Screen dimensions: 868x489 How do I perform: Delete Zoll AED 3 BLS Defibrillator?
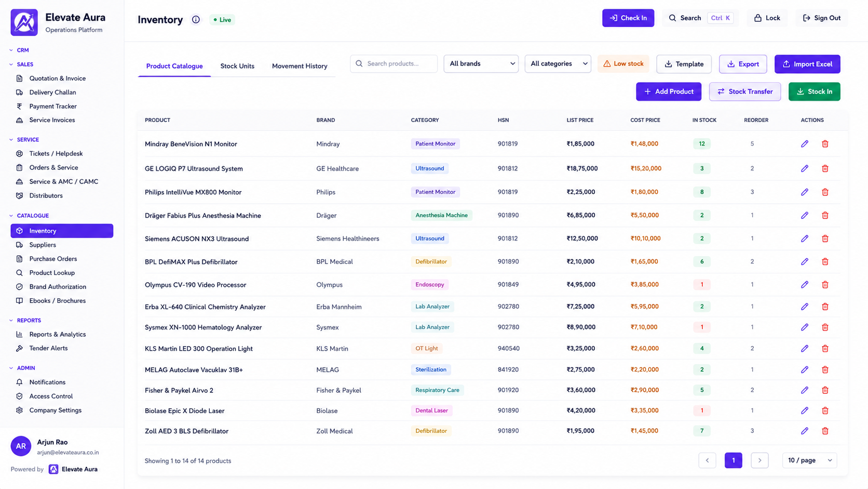(825, 431)
